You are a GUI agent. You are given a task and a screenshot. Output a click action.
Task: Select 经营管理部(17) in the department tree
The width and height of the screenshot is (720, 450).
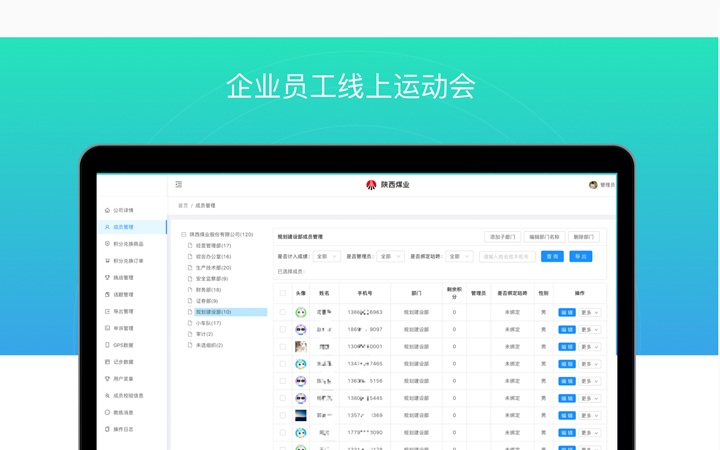point(214,246)
